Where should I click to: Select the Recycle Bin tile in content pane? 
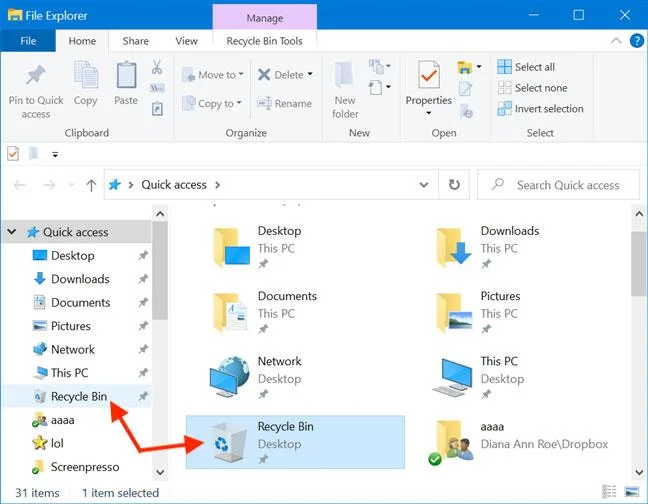point(295,442)
